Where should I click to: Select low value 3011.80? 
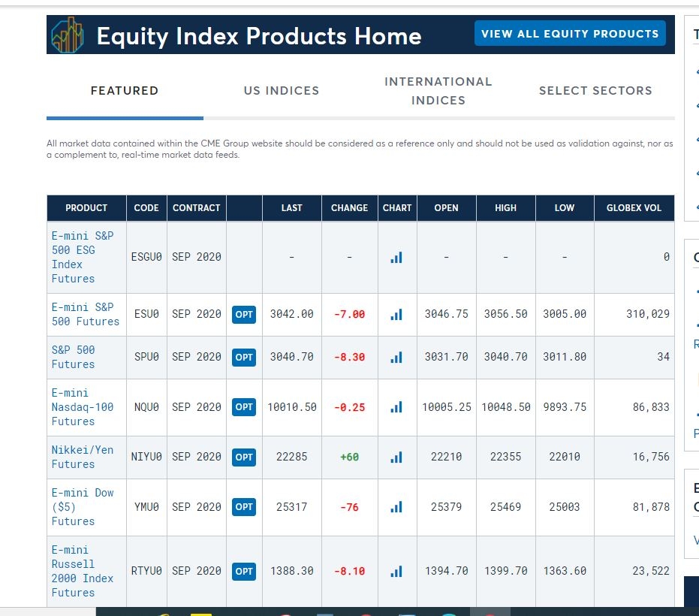565,358
